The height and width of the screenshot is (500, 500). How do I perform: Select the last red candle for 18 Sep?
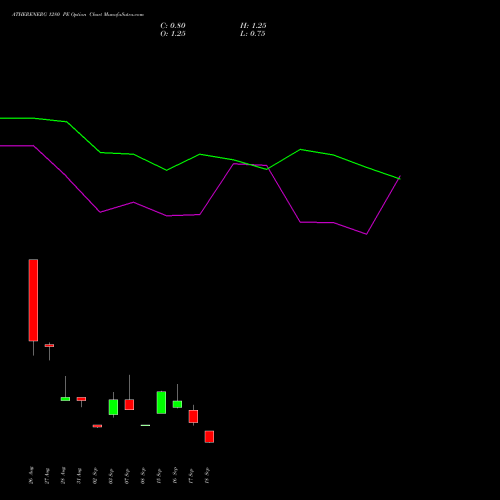(x=209, y=437)
